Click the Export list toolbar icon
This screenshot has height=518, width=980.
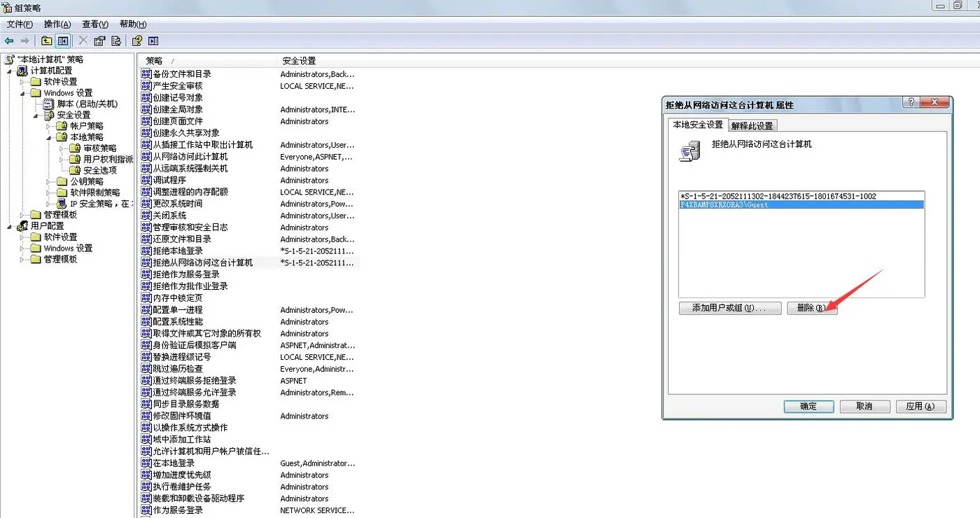click(x=116, y=41)
